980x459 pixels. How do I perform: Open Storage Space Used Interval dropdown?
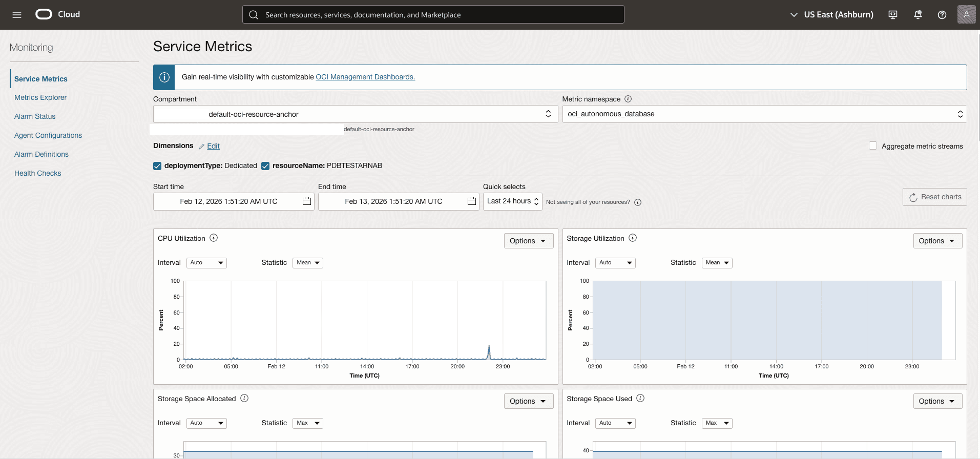615,423
